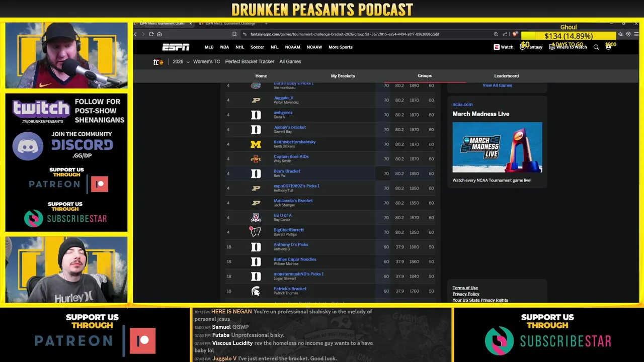
Task: Open the All Games link
Action: [290, 62]
